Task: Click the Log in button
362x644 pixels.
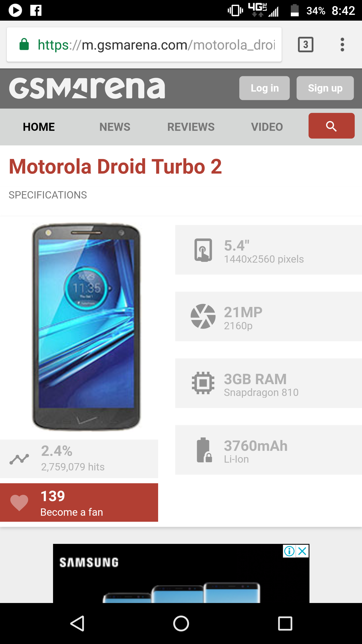Action: (x=264, y=88)
